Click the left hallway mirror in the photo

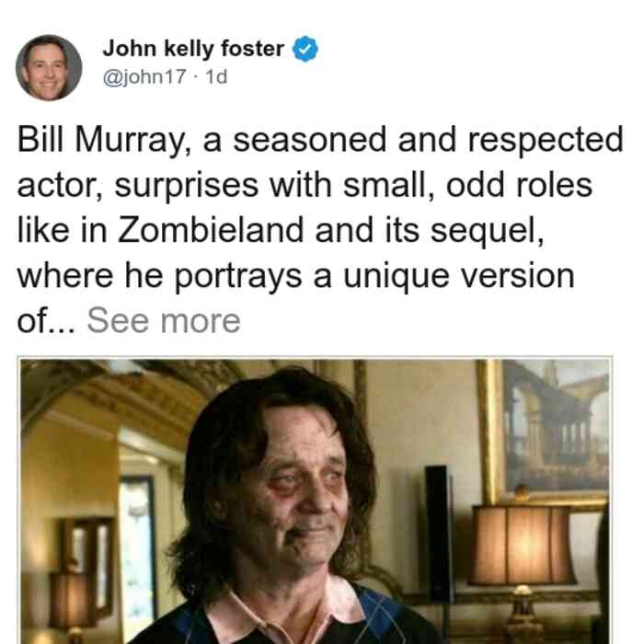click(x=87, y=550)
